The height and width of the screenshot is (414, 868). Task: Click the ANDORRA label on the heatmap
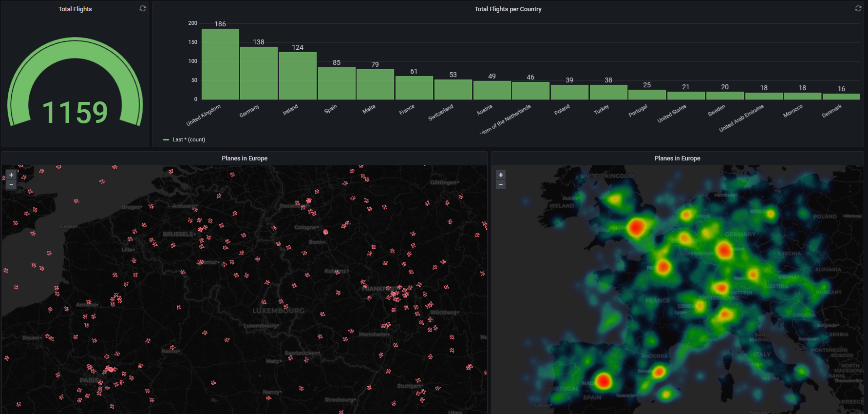pyautogui.click(x=655, y=356)
